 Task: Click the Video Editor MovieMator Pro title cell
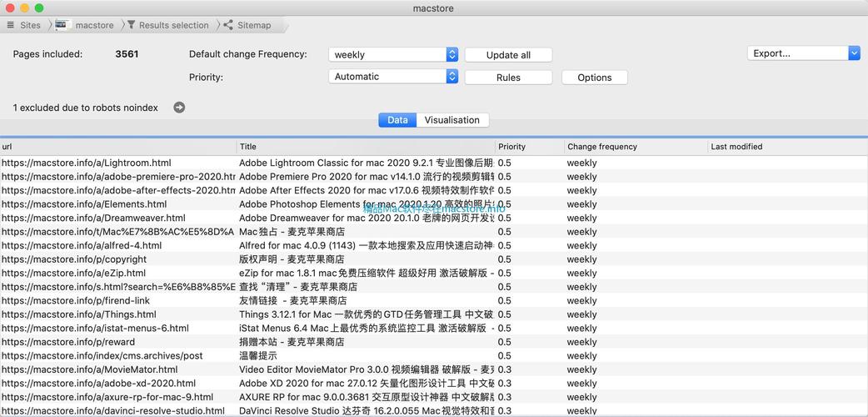tap(366, 369)
